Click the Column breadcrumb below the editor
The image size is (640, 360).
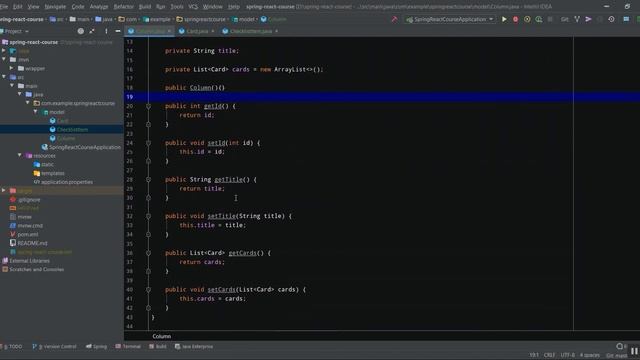[162, 336]
